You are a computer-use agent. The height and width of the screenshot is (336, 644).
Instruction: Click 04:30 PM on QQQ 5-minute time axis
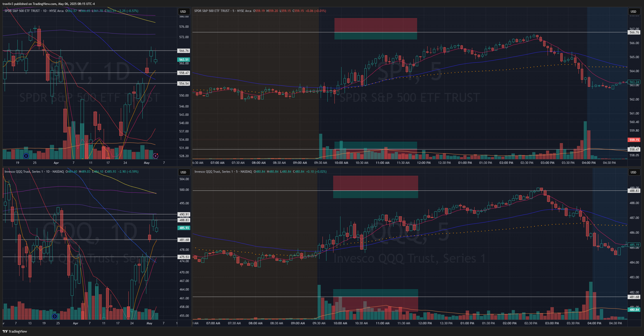615,323
